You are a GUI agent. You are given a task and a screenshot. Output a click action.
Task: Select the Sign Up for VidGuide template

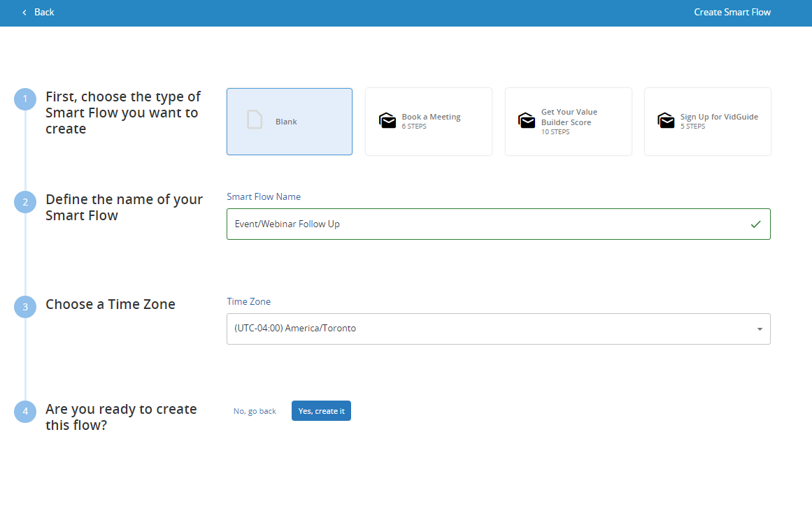[x=707, y=121]
